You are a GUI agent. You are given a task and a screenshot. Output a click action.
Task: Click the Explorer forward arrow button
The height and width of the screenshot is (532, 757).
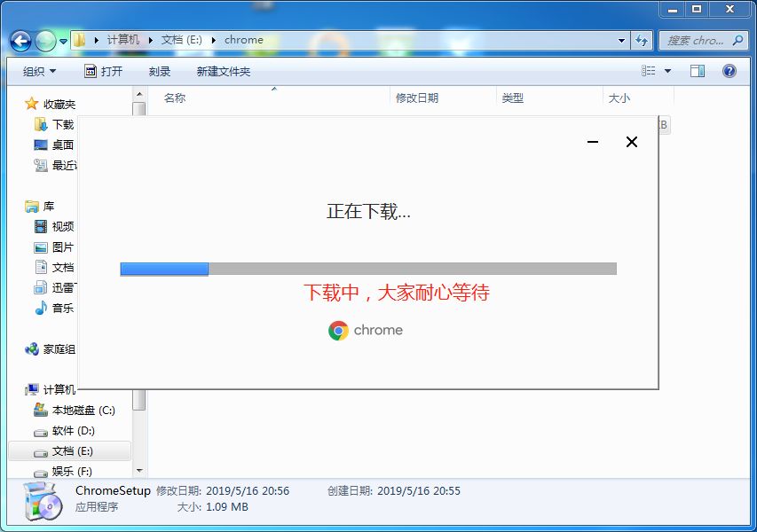coord(46,41)
